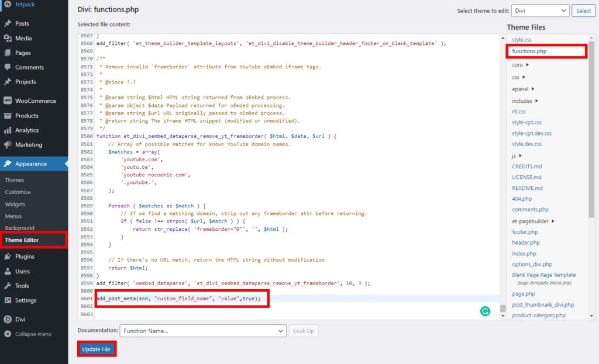Click the Jetpack sidebar icon

[7, 4]
